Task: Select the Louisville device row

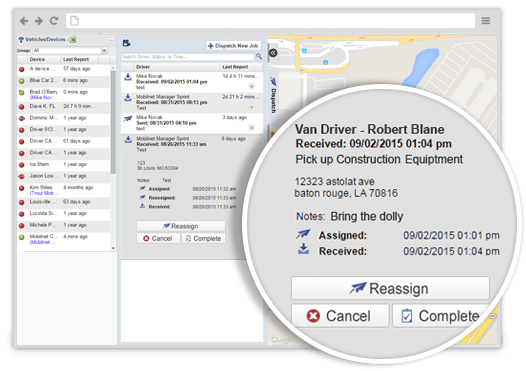Action: (63, 202)
